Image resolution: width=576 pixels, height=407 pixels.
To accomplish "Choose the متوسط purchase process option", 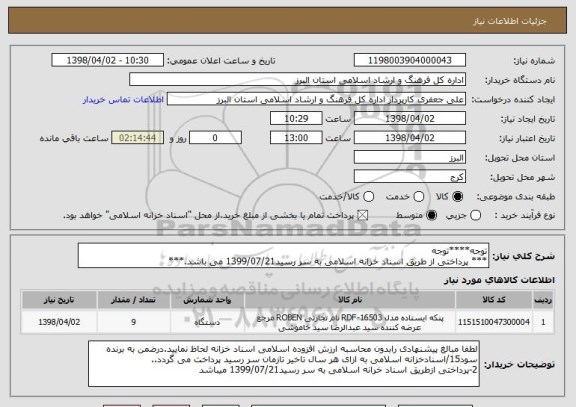I will pyautogui.click(x=432, y=215).
